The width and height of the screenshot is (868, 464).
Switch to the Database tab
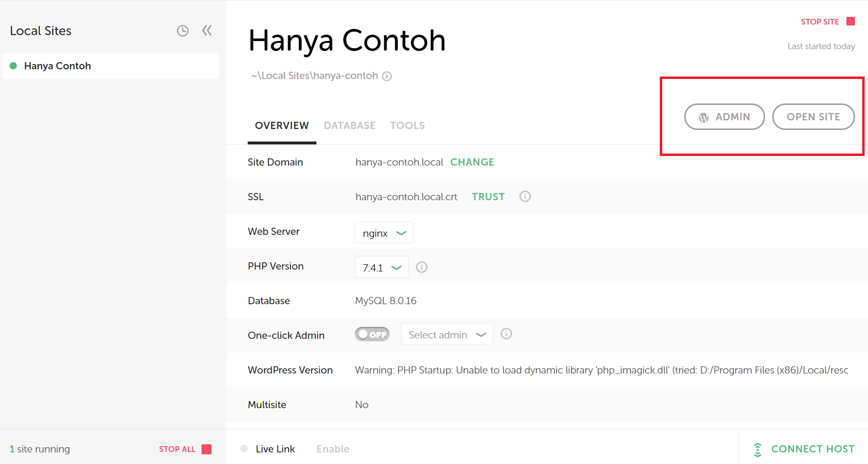[x=350, y=125]
